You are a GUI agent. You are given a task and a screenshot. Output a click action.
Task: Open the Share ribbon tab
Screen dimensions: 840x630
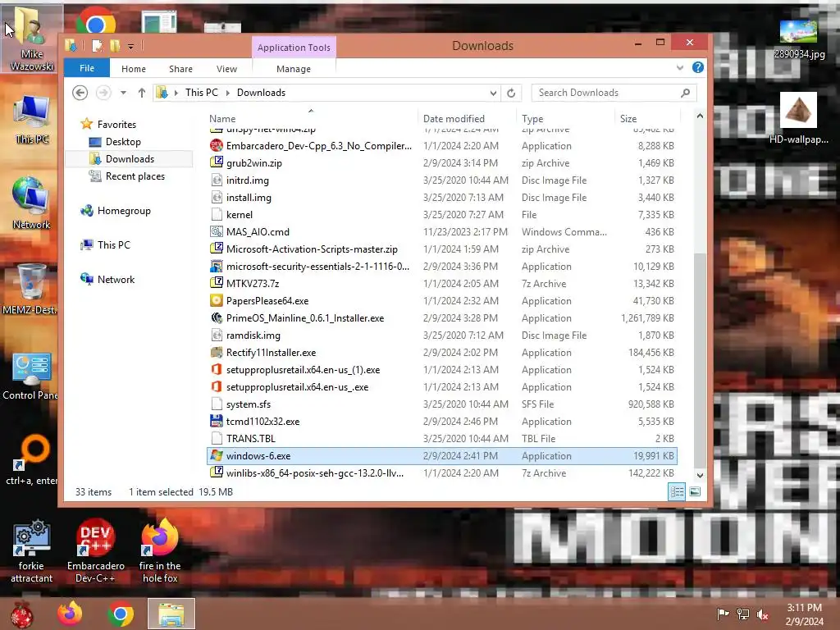[x=180, y=69]
